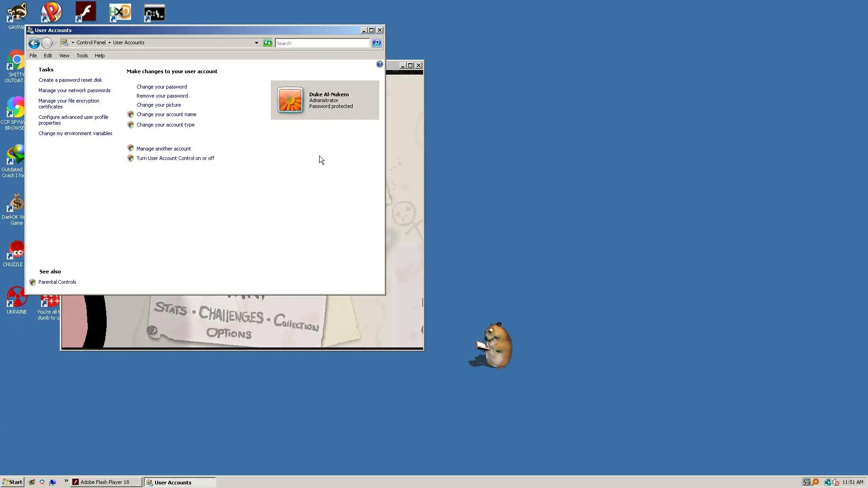Open the View menu
Viewport: 868px width, 488px height.
(64, 56)
